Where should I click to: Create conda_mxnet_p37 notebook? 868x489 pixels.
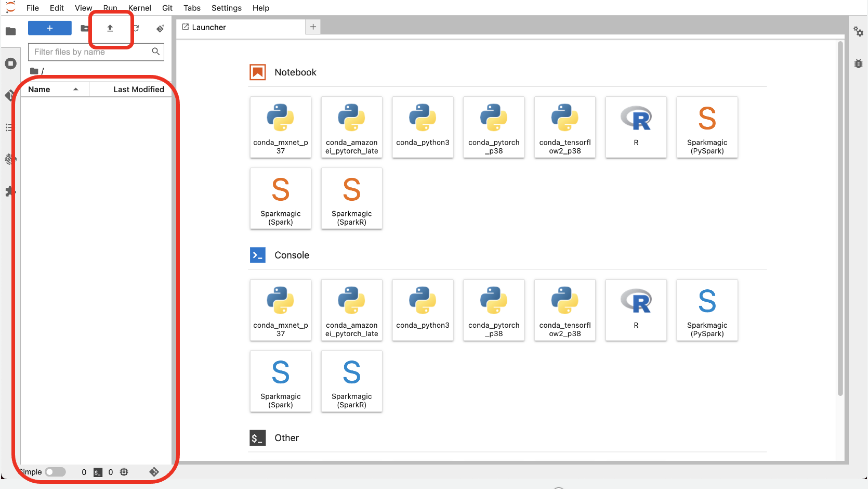tap(281, 127)
